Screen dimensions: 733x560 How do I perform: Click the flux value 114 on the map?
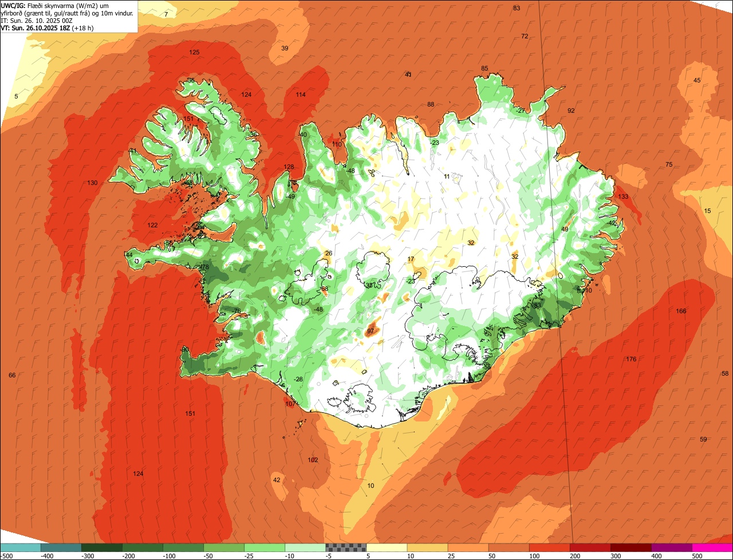(301, 94)
